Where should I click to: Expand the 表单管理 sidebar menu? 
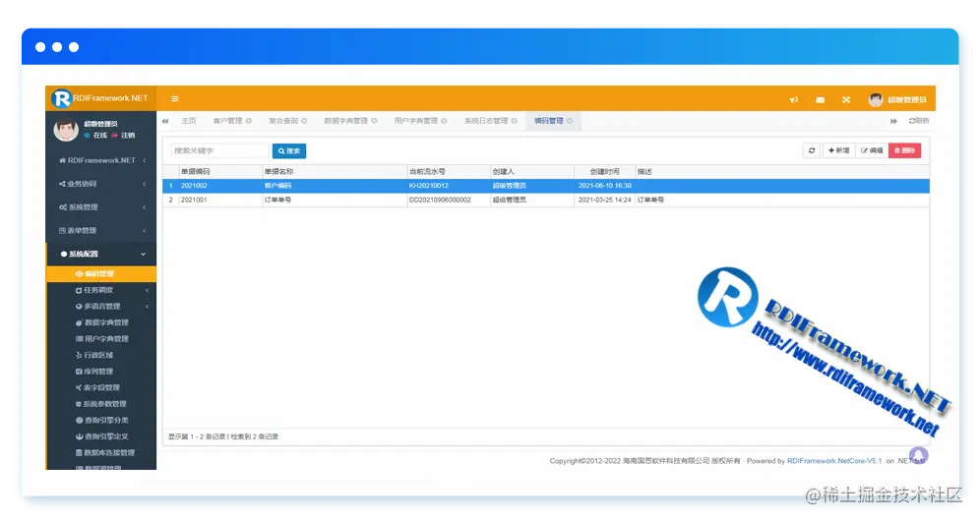[x=101, y=231]
